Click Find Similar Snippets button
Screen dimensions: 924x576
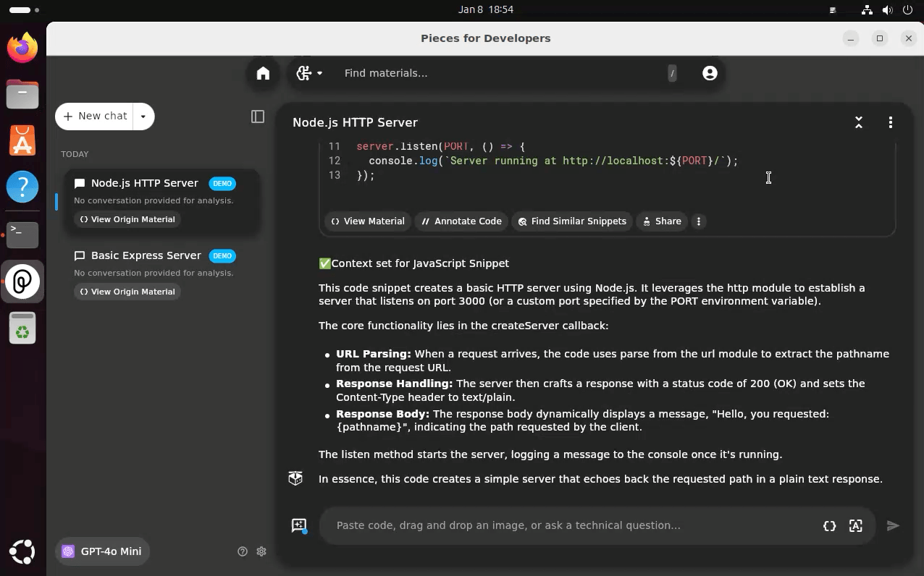click(x=572, y=221)
